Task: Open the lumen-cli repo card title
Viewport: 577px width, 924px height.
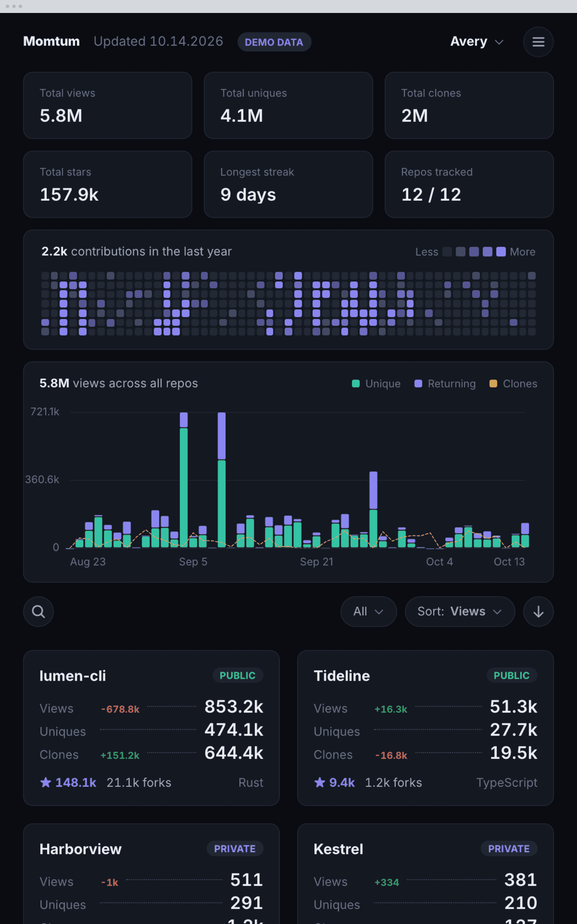Action: coord(72,675)
